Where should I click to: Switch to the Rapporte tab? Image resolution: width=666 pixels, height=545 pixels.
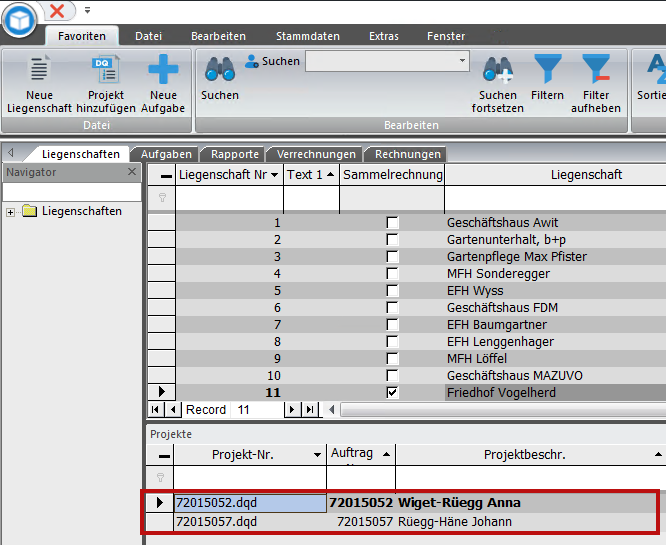tap(236, 154)
